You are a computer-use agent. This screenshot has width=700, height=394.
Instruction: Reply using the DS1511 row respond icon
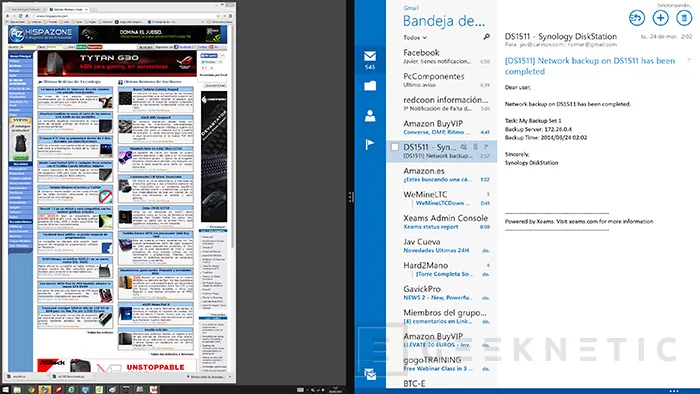point(464,146)
